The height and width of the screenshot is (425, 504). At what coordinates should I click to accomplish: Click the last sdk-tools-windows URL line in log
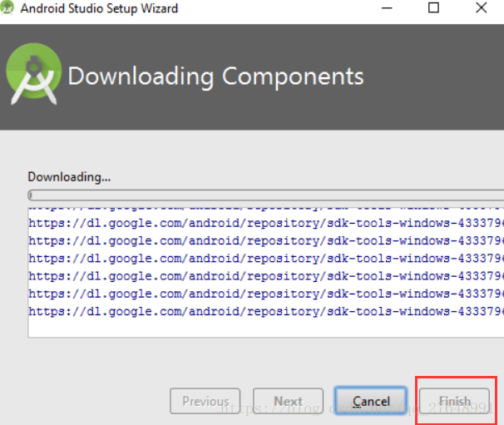[266, 311]
